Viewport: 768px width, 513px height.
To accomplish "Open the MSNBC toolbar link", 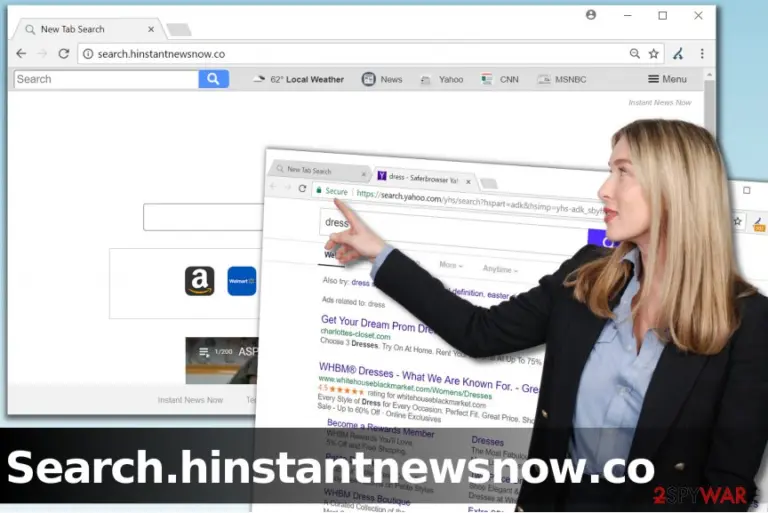I will 561,79.
